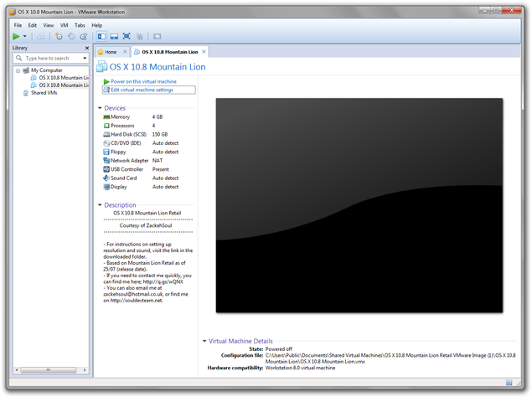Open the Edit menu

pos(32,25)
